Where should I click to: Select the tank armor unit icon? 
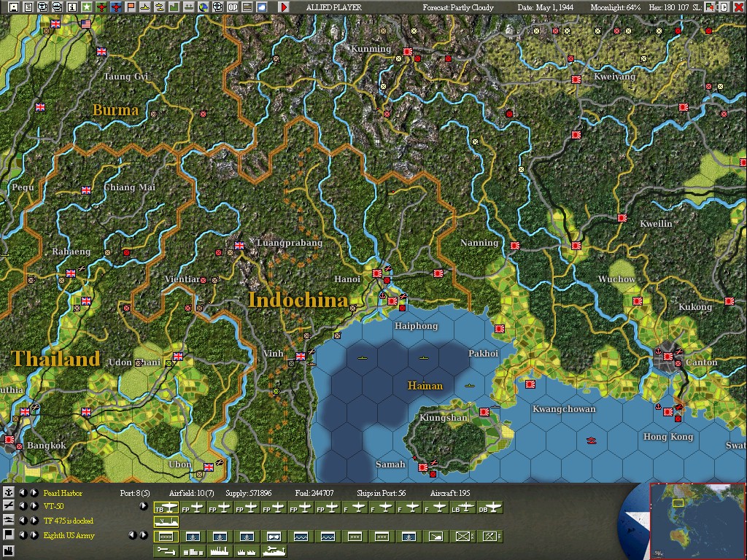pyautogui.click(x=436, y=537)
